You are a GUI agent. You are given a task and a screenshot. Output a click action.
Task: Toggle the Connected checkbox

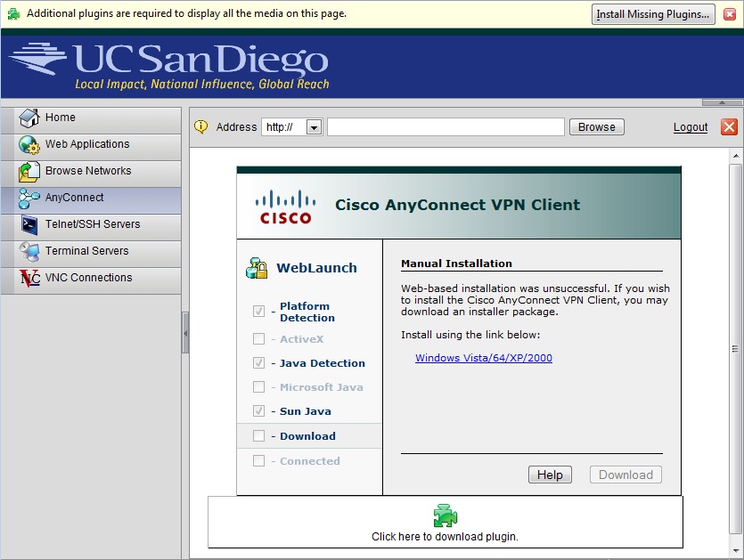[x=258, y=460]
